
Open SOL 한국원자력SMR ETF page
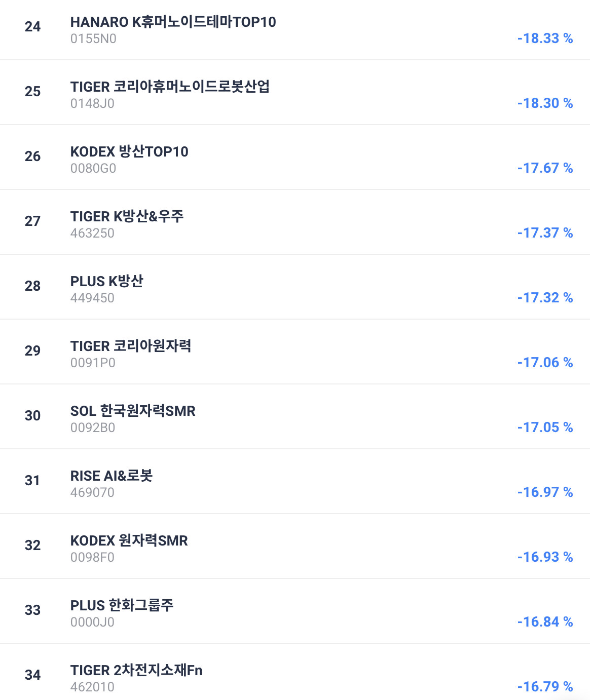pos(133,411)
